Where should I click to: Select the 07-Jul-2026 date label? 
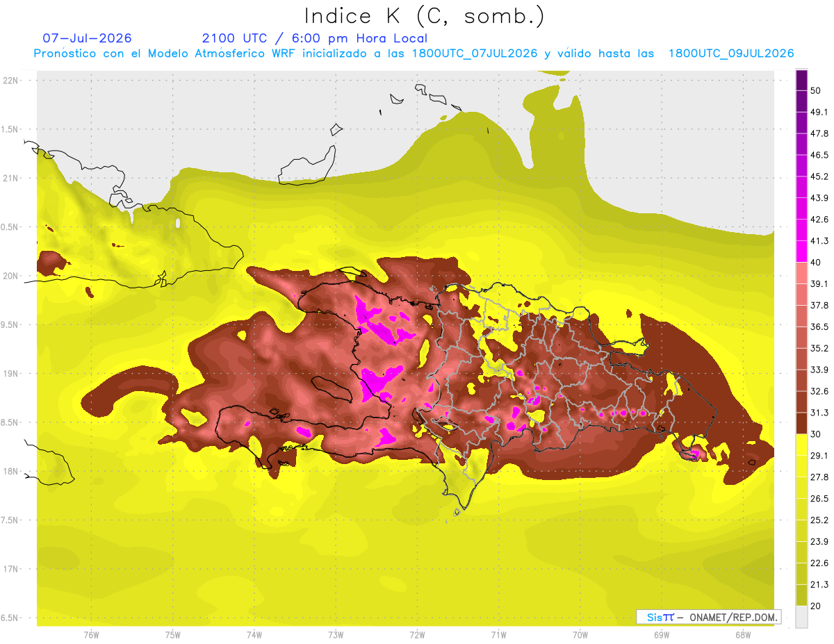pyautogui.click(x=87, y=38)
